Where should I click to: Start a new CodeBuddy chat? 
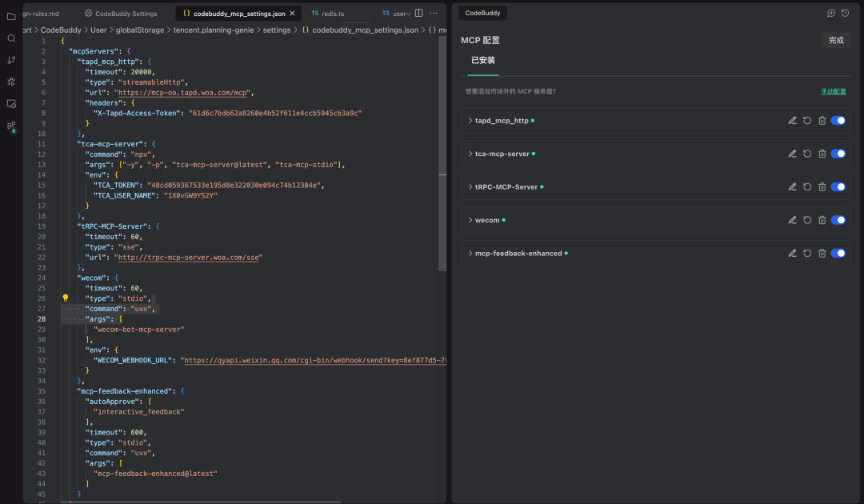pos(831,13)
